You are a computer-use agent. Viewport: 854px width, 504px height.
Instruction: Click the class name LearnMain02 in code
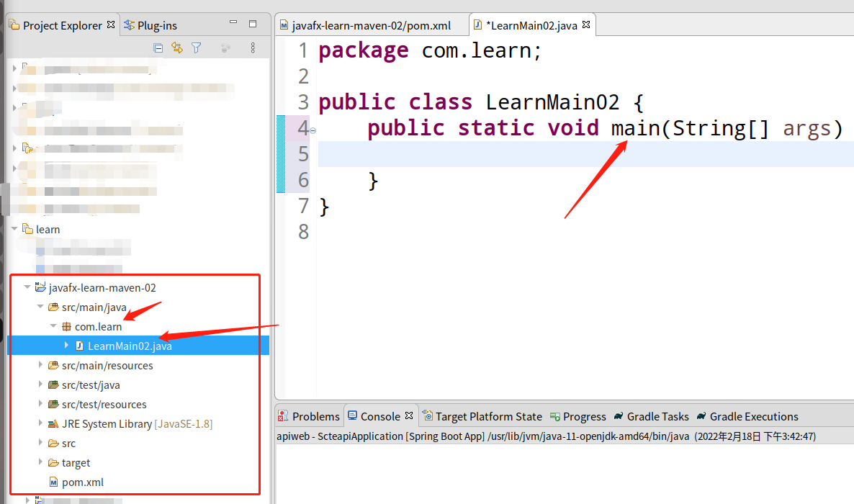tap(553, 102)
